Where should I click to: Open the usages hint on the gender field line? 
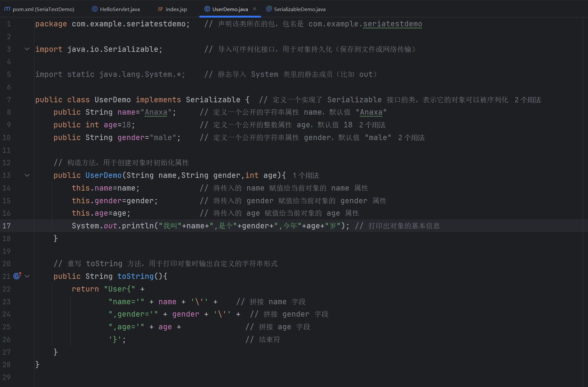(x=411, y=137)
